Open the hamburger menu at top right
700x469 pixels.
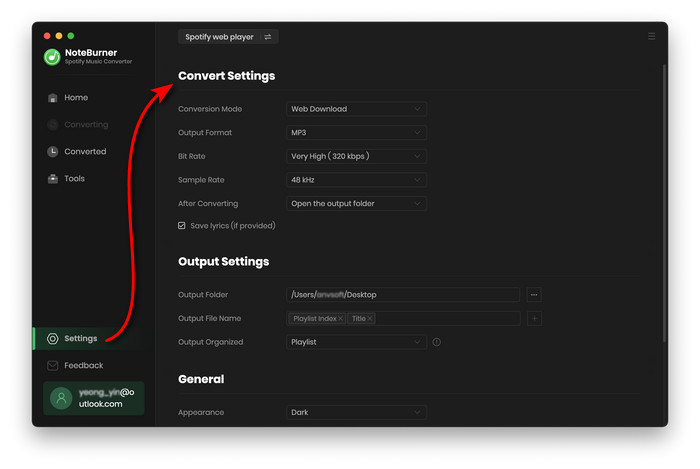click(651, 36)
